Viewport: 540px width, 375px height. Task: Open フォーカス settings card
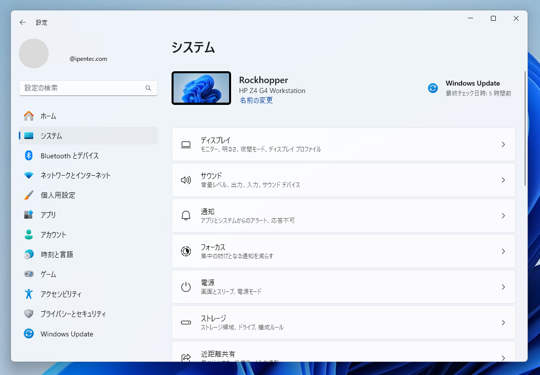343,251
